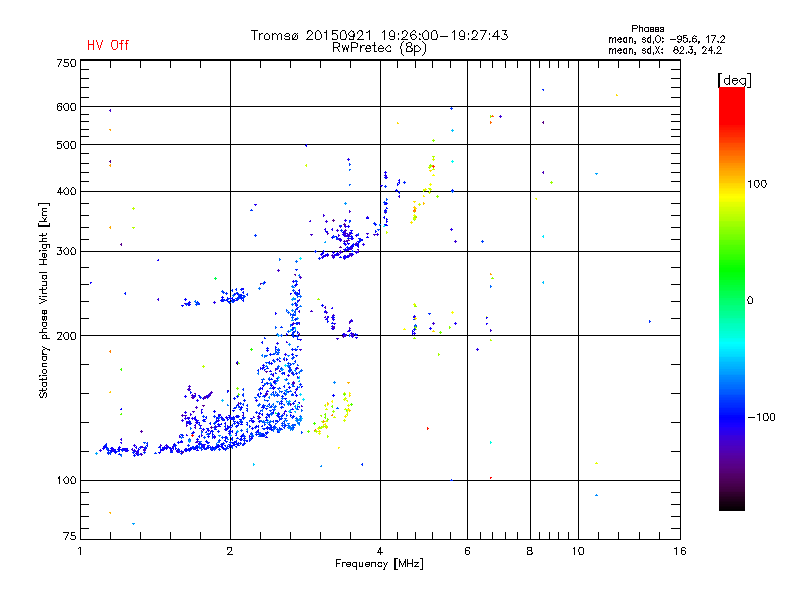Image resolution: width=800 pixels, height=600 pixels.
Task: Click the rainbow phase color bar
Action: click(x=732, y=298)
